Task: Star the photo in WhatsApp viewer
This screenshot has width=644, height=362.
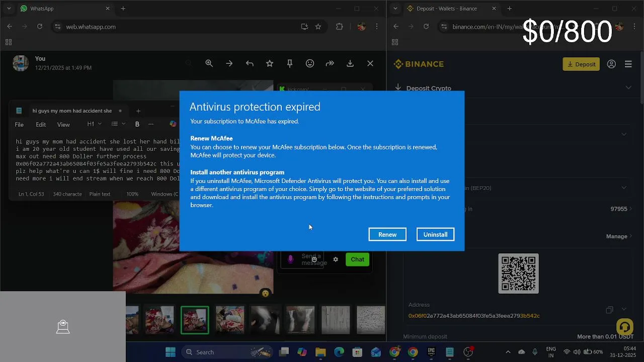Action: tap(270, 63)
